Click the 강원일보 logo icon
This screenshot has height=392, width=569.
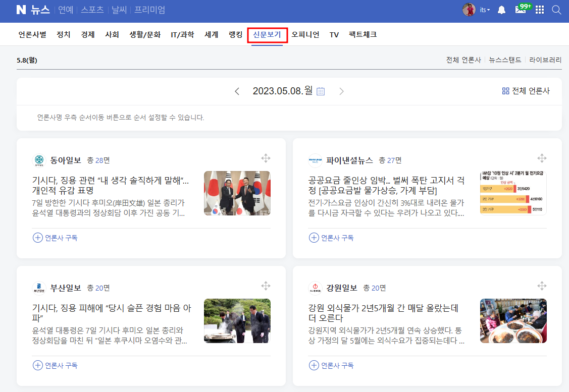(315, 288)
